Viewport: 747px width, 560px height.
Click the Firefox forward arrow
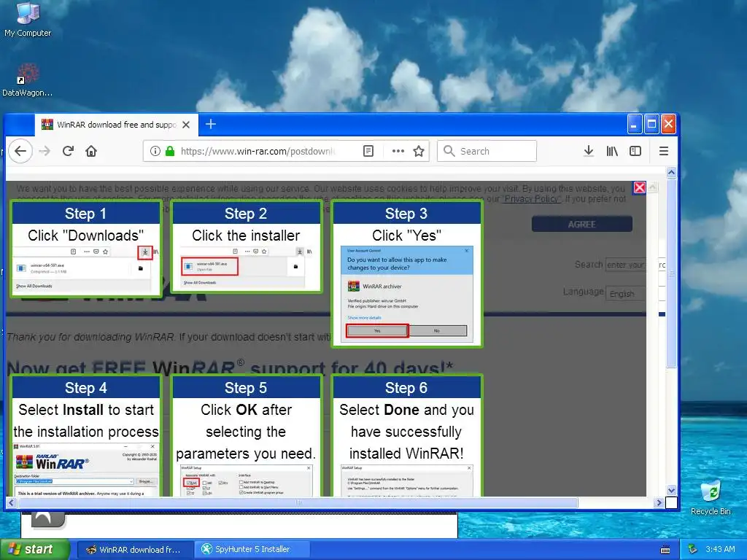point(44,152)
